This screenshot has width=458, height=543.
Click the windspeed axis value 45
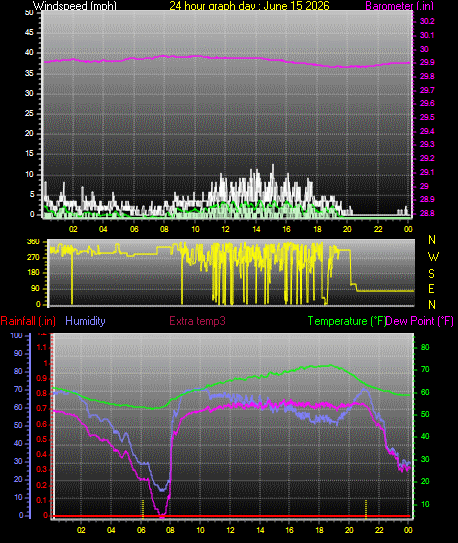click(29, 33)
